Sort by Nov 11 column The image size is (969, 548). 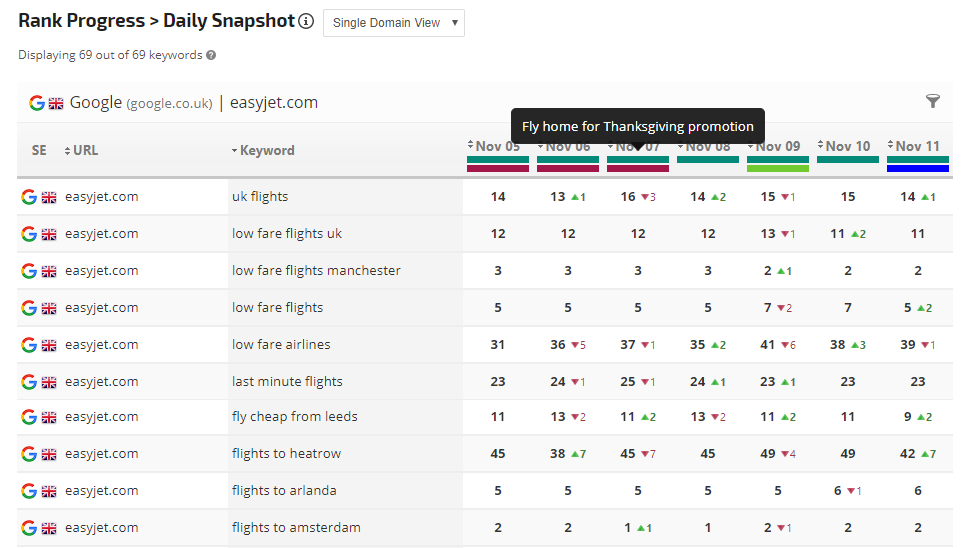click(916, 146)
